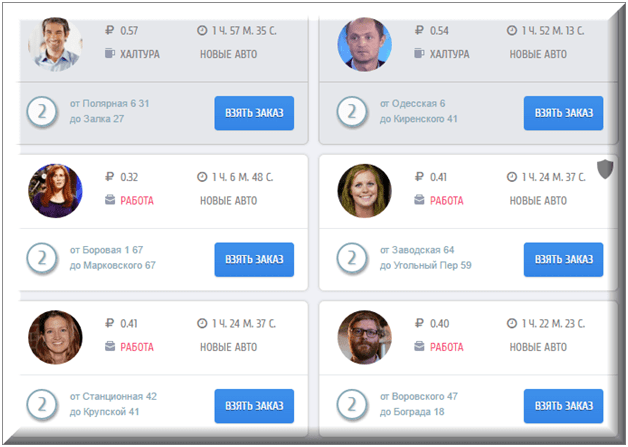The width and height of the screenshot is (628, 447).
Task: Accept the order to Бограда 18
Action: 564,406
